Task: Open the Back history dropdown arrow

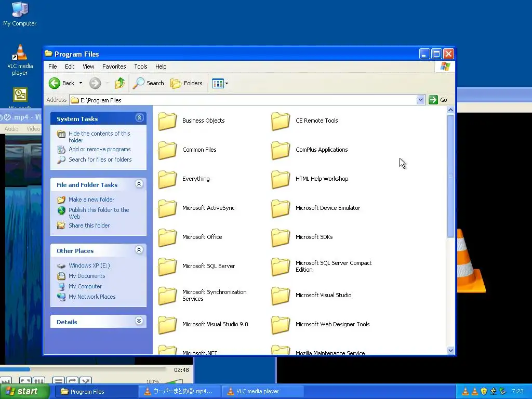Action: tap(81, 83)
